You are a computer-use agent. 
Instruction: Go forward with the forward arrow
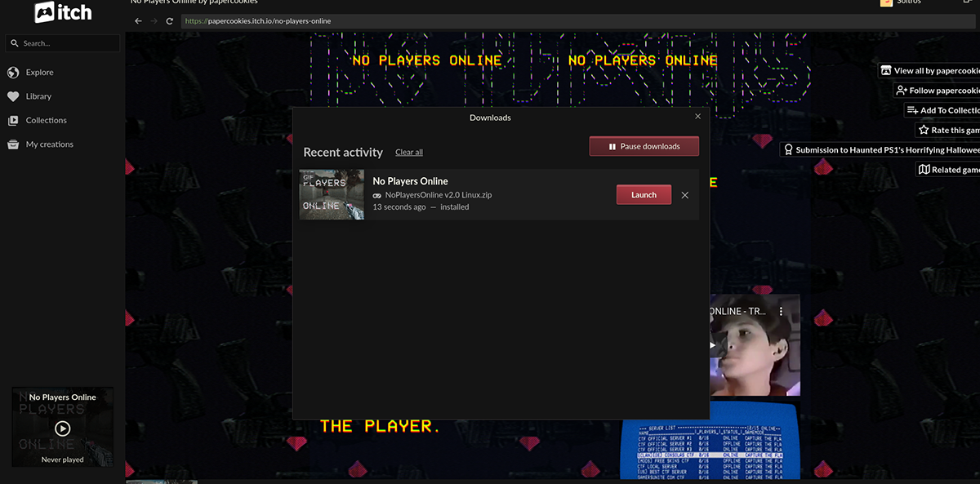click(154, 20)
